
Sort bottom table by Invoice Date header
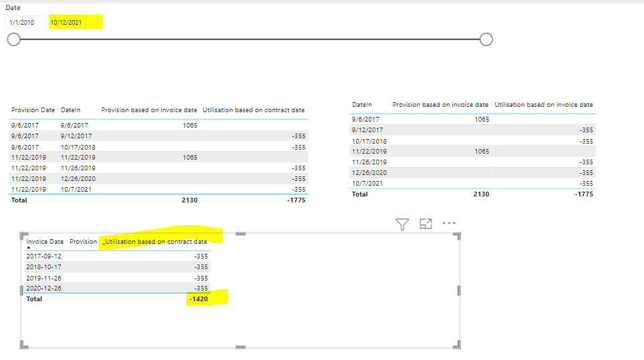[x=45, y=242]
